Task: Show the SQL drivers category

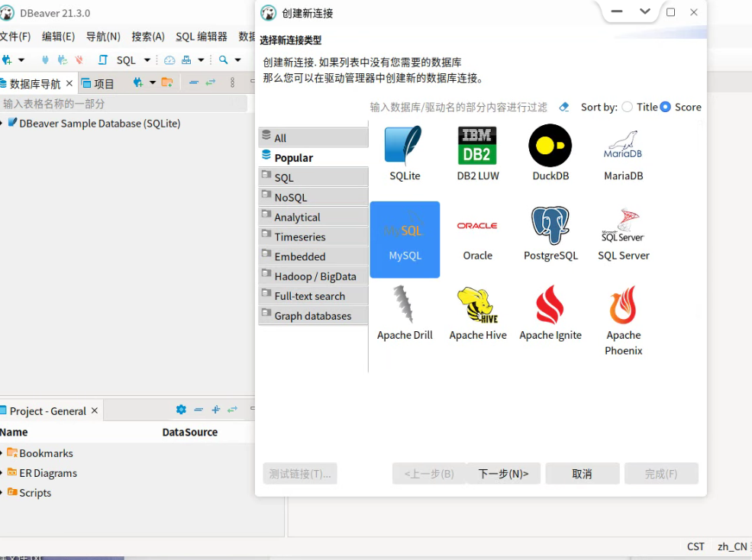Action: click(314, 178)
